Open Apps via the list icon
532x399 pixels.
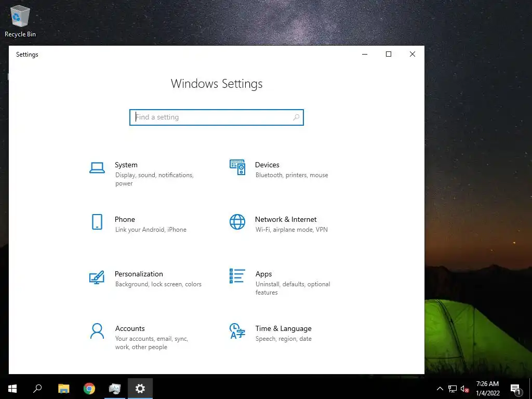tap(237, 276)
